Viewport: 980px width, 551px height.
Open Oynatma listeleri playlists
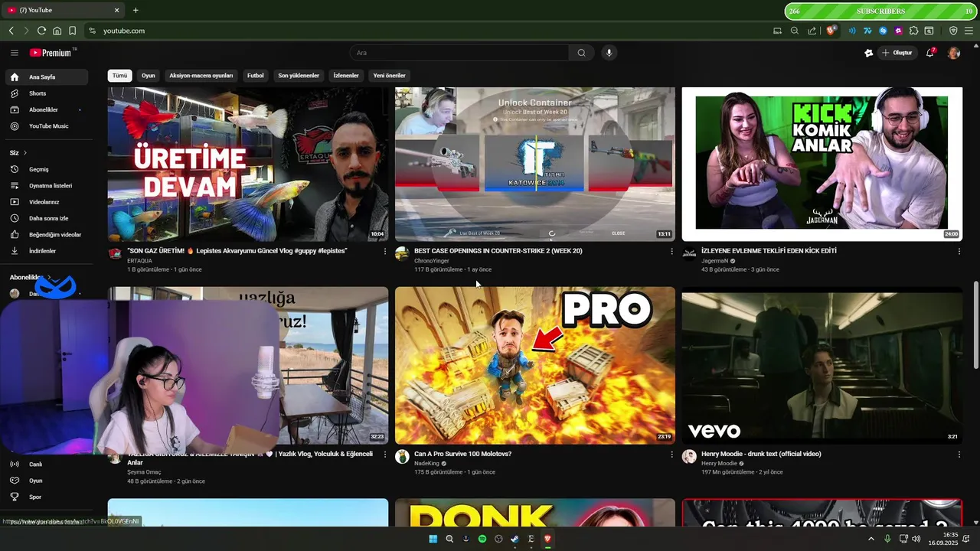[x=46, y=186]
